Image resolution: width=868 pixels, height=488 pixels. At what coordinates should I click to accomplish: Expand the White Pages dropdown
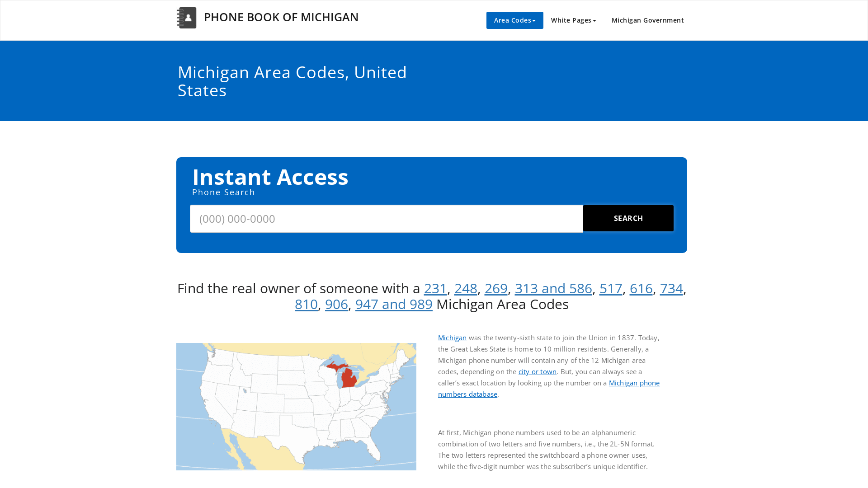click(x=573, y=20)
